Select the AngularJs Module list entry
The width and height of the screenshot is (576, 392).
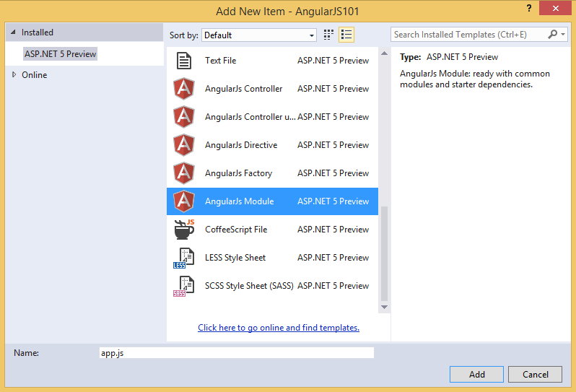272,201
